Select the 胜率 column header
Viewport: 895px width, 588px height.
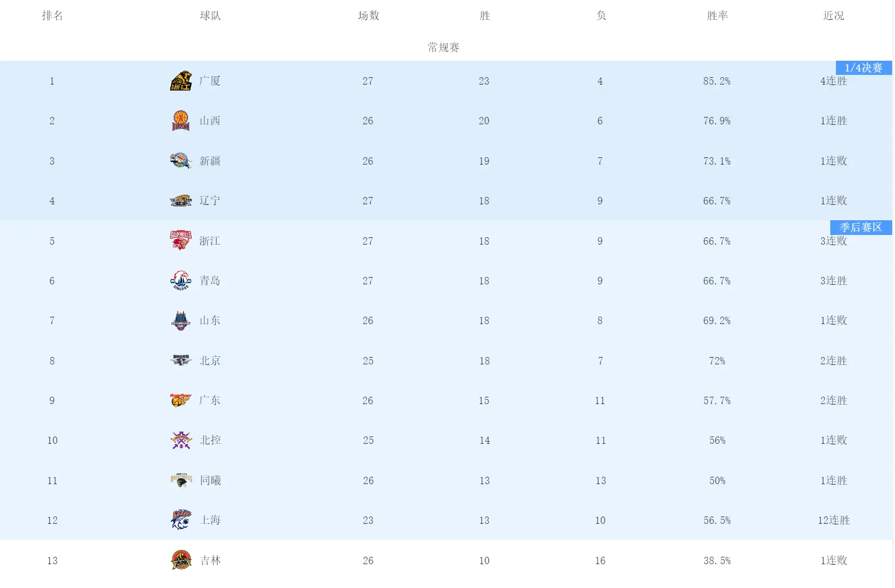[x=717, y=16]
